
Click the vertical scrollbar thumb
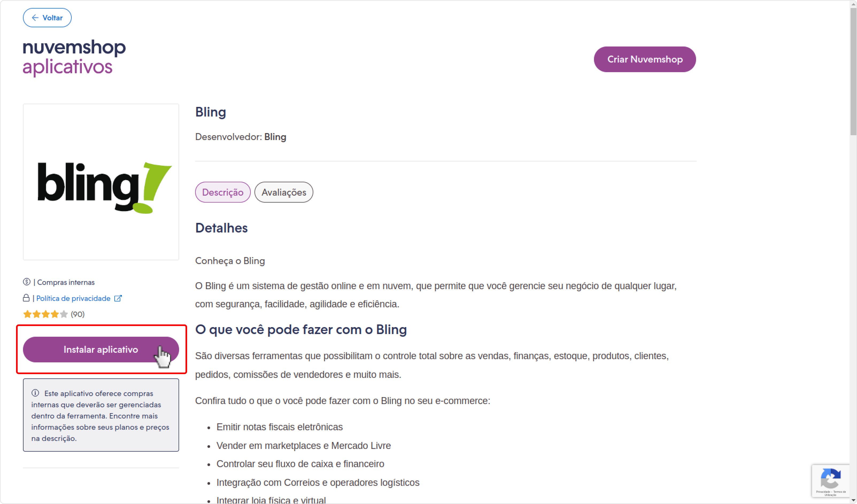(x=853, y=71)
